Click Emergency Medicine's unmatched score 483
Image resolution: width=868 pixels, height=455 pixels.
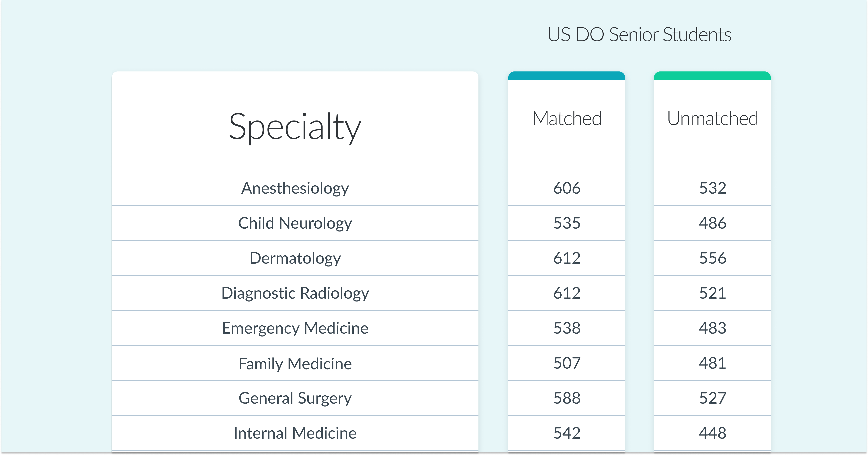pos(712,328)
